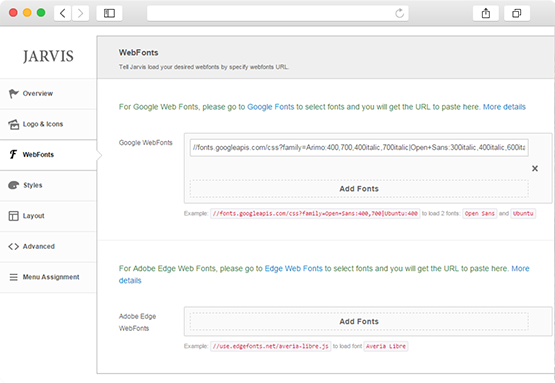This screenshot has height=383, width=555.
Task: Click the WebFonts F icon
Action: pos(13,154)
